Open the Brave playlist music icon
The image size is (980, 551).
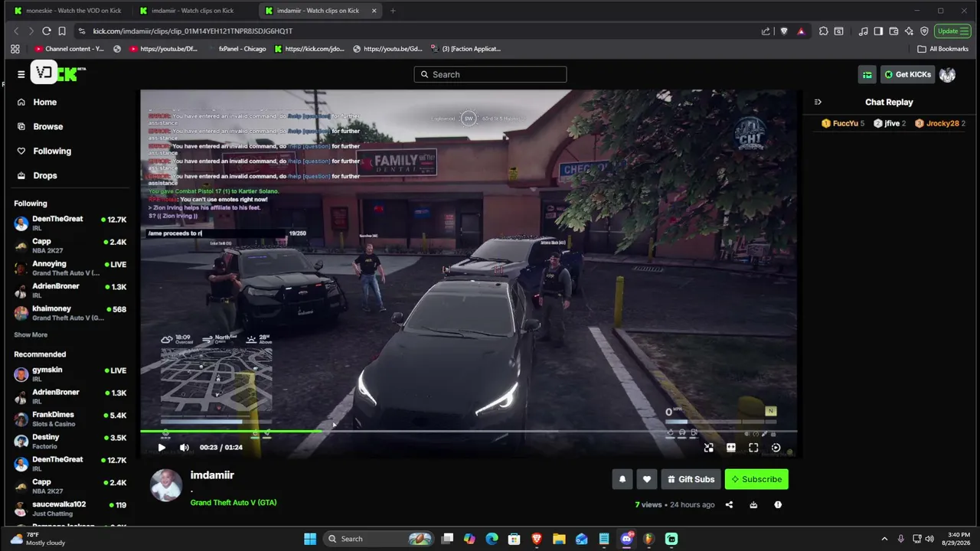click(x=864, y=31)
